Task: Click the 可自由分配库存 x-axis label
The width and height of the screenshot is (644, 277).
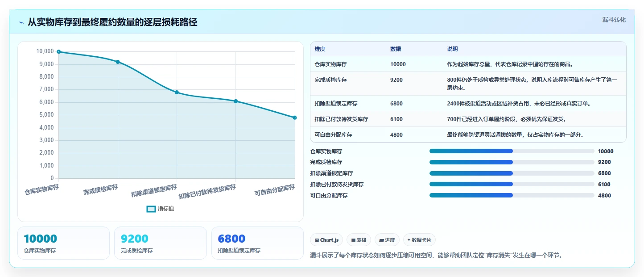Action: coord(275,190)
